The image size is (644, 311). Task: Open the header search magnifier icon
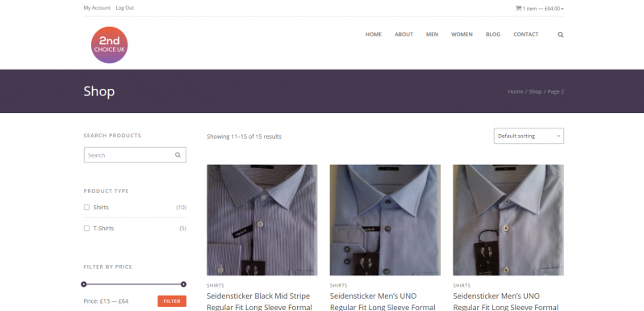[560, 35]
